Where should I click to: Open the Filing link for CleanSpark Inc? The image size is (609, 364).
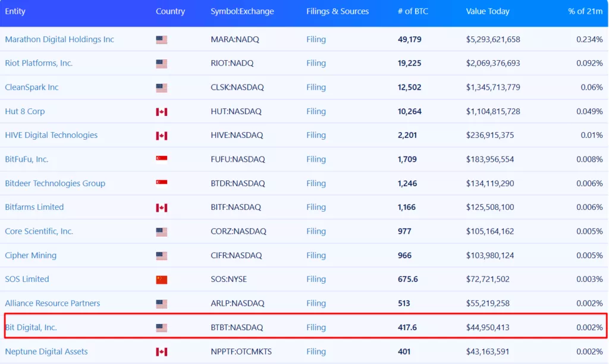(316, 87)
